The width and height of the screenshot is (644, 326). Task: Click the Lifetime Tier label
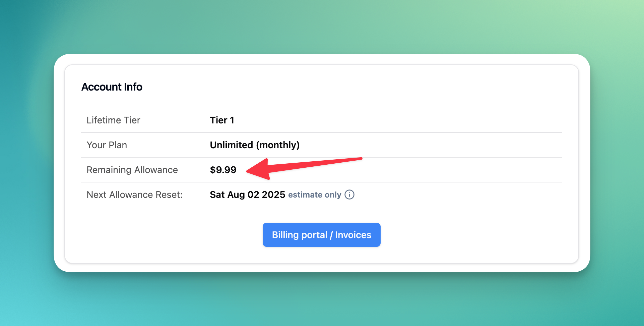[113, 120]
